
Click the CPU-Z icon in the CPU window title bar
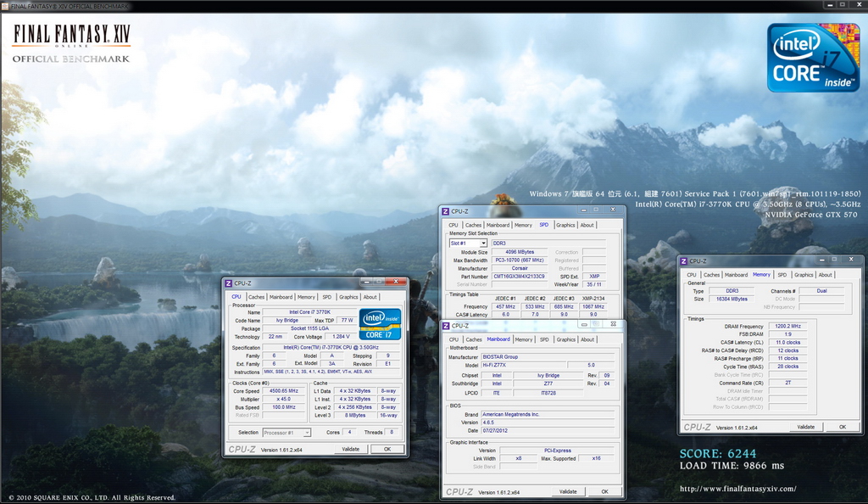229,283
